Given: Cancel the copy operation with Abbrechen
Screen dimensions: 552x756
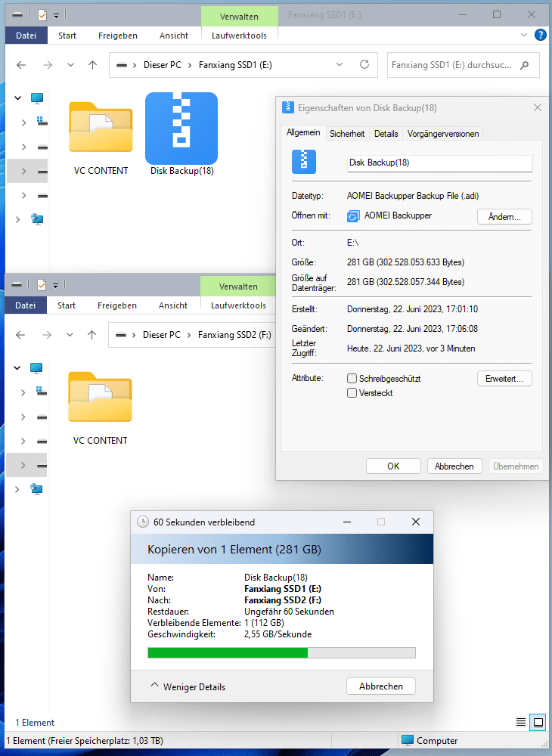Looking at the screenshot, I should pyautogui.click(x=381, y=686).
